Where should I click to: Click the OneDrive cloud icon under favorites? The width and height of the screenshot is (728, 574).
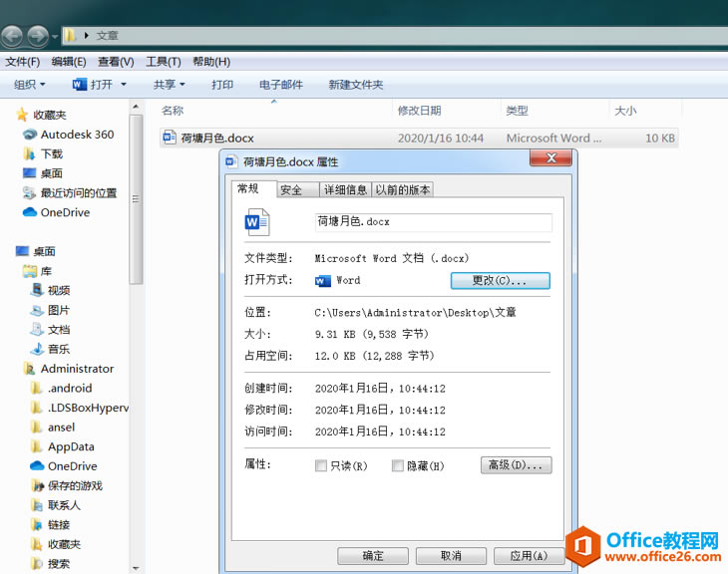point(30,212)
